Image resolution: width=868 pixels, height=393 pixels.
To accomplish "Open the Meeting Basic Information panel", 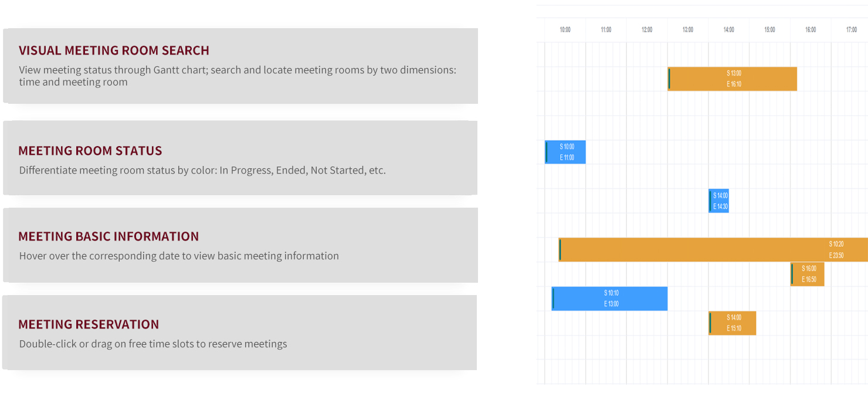I will (240, 245).
